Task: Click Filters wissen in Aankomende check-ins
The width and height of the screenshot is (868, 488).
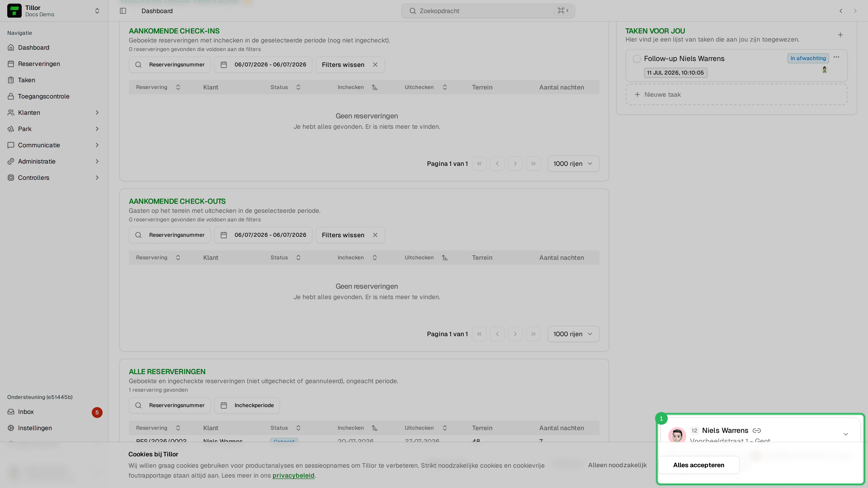Action: click(x=350, y=65)
